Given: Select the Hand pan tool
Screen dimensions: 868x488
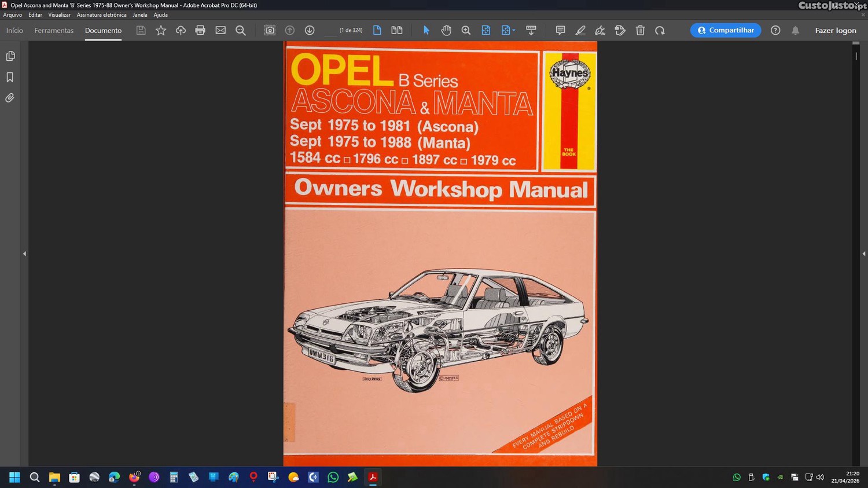Looking at the screenshot, I should (446, 31).
